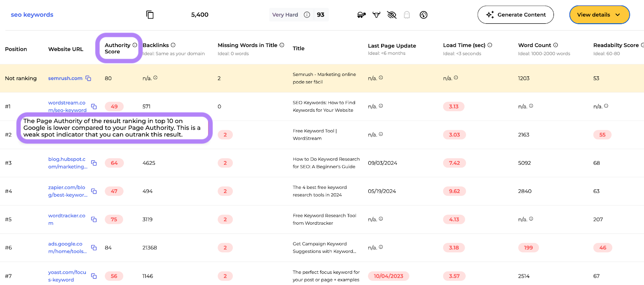Select the Load Time (sec) column header
Viewport: 644px width, 285px height.
(464, 45)
